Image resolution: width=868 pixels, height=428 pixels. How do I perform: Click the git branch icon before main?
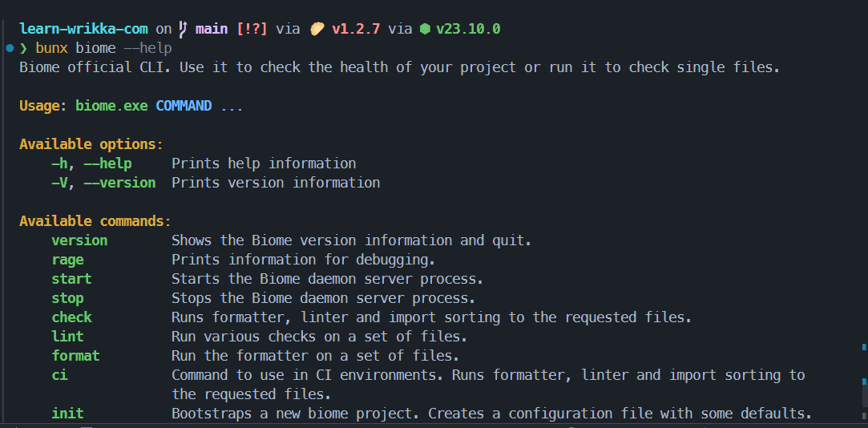(184, 29)
